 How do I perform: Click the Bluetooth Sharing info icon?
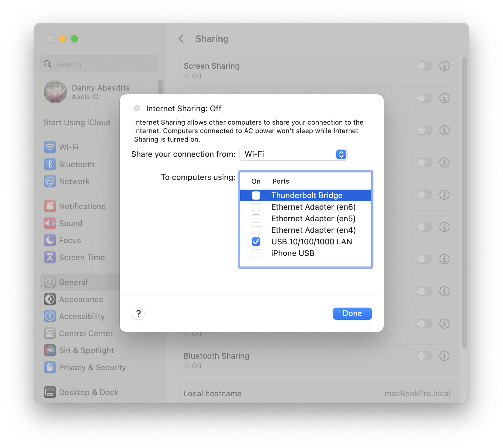pyautogui.click(x=444, y=356)
